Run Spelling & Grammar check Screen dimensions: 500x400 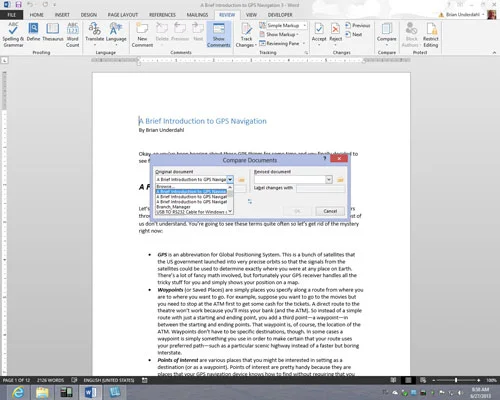[x=13, y=35]
